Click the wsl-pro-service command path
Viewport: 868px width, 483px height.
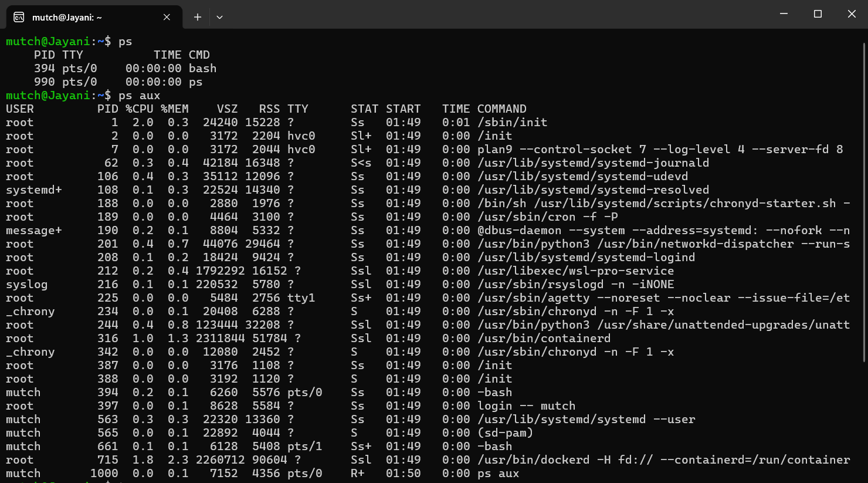point(576,271)
